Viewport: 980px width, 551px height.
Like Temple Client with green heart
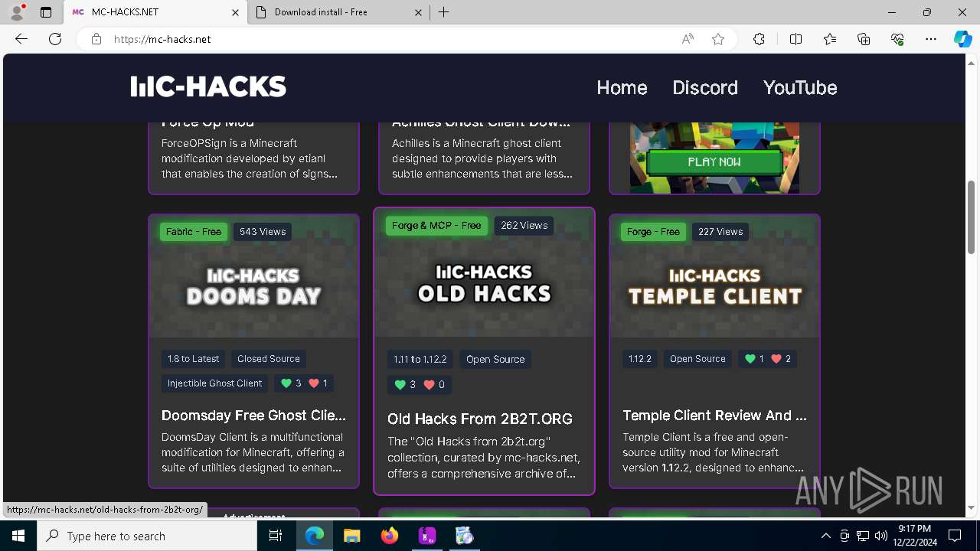[x=750, y=359]
